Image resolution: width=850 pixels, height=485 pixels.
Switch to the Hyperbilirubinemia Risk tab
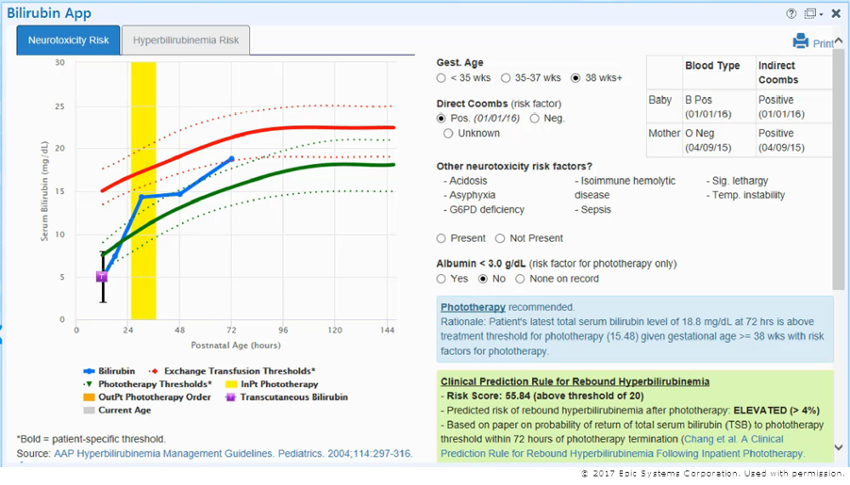[x=185, y=40]
